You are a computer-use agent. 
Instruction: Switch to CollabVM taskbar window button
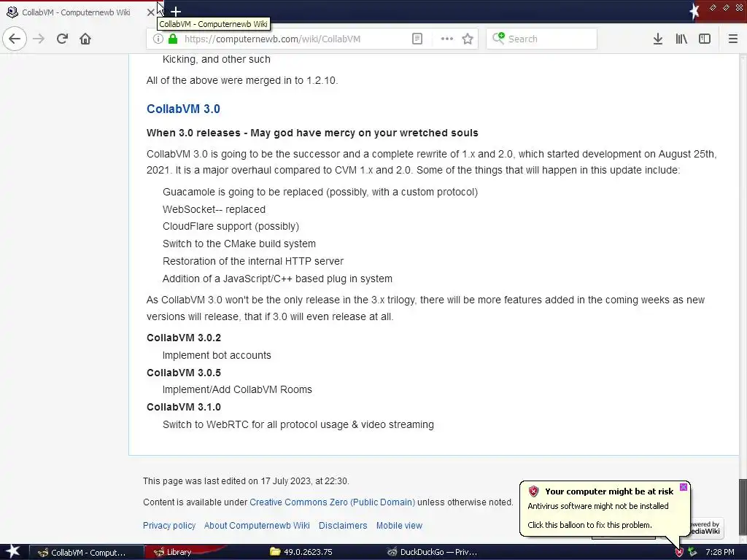87,553
